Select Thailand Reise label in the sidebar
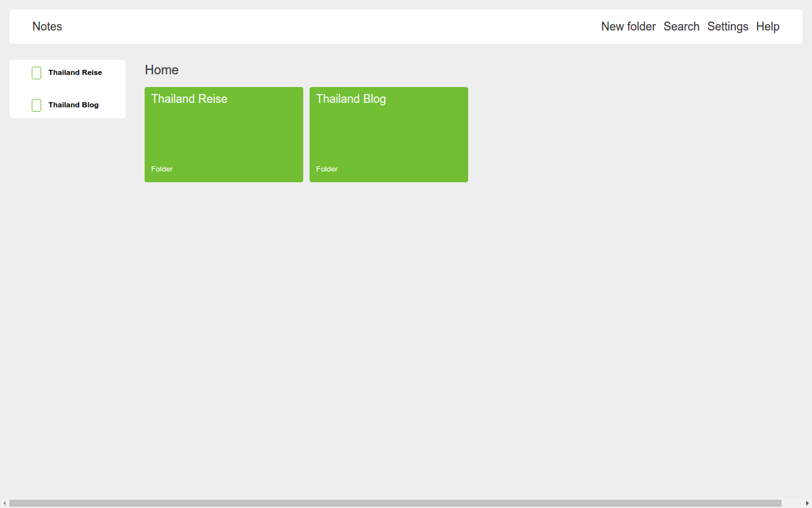 (x=75, y=72)
